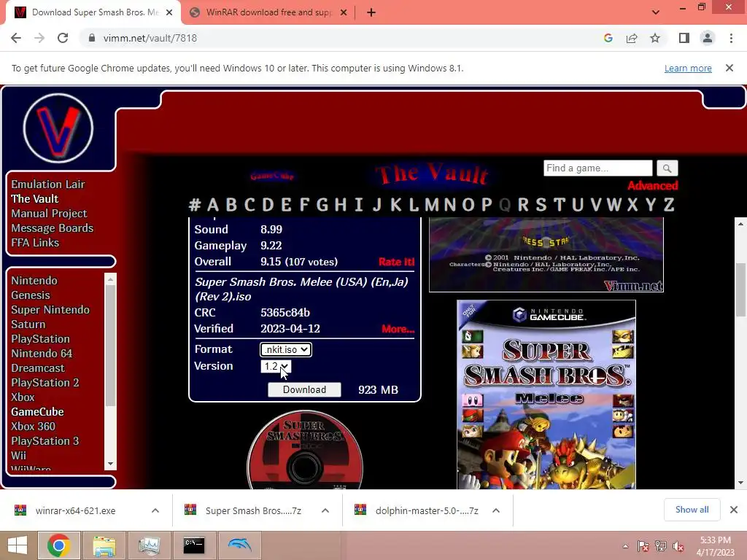747x560 pixels.
Task: Click the Learn more link
Action: [x=688, y=68]
